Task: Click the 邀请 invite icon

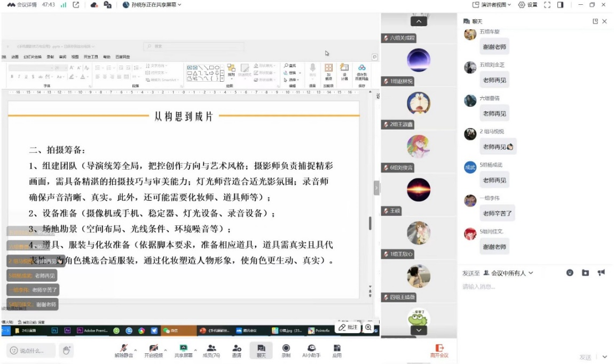Action: point(237,350)
